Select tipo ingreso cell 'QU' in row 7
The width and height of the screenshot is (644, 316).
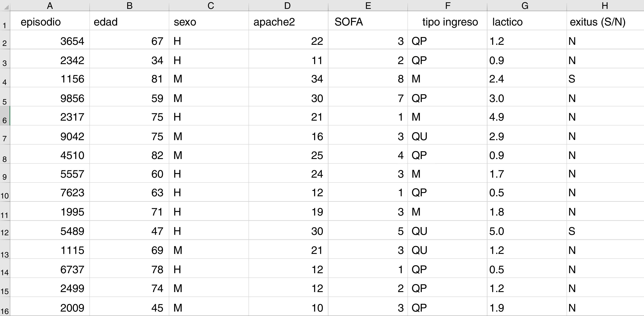coord(448,136)
